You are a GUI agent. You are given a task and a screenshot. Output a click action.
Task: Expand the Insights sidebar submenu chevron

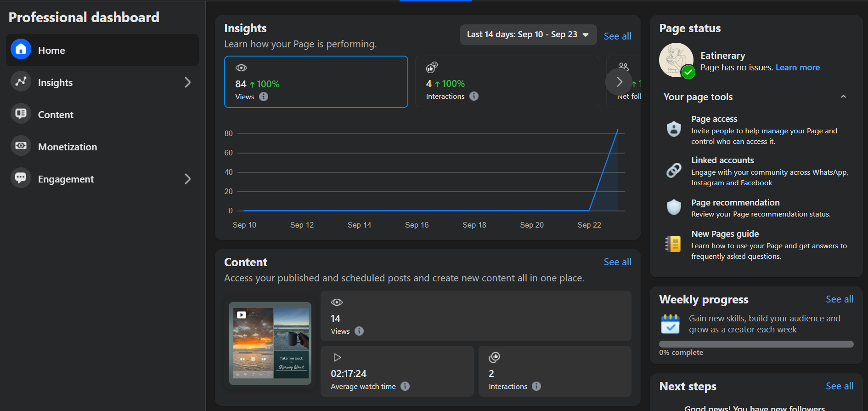point(187,82)
